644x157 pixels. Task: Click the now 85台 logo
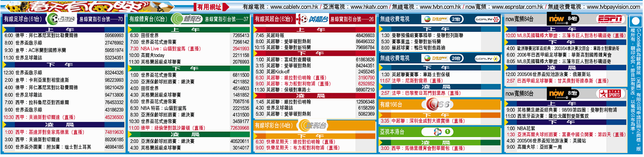tap(563, 93)
